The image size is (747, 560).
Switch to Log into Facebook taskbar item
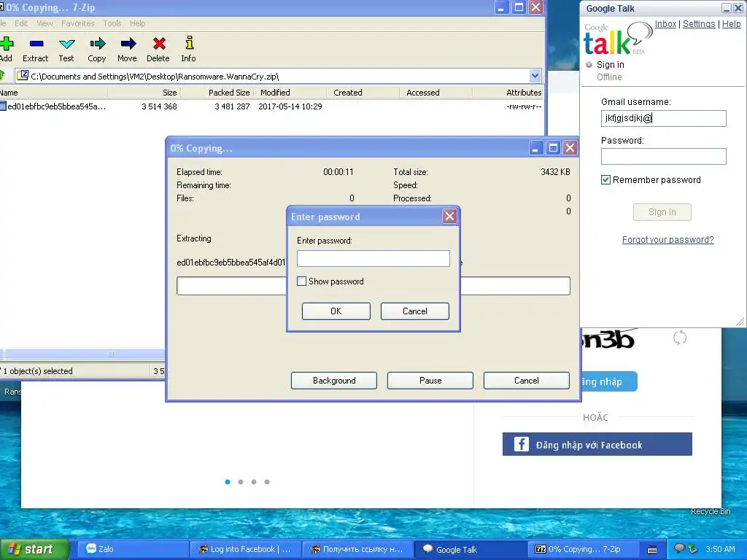tap(246, 549)
